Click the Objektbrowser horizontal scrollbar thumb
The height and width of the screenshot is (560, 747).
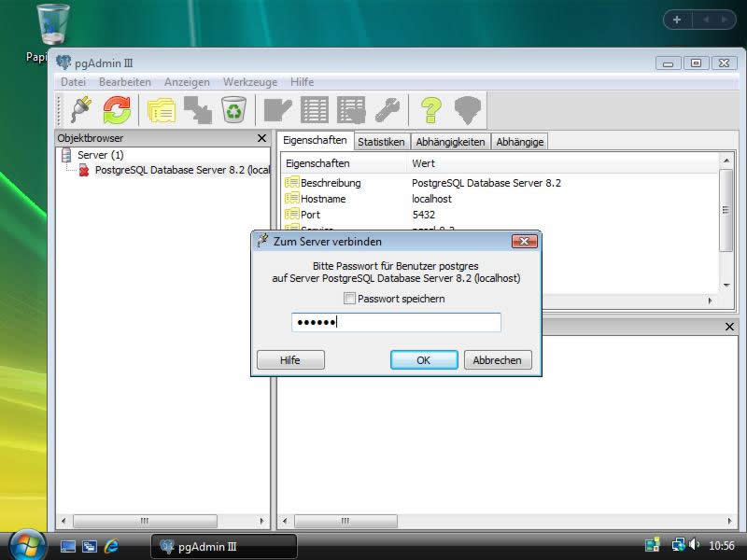coord(145,521)
